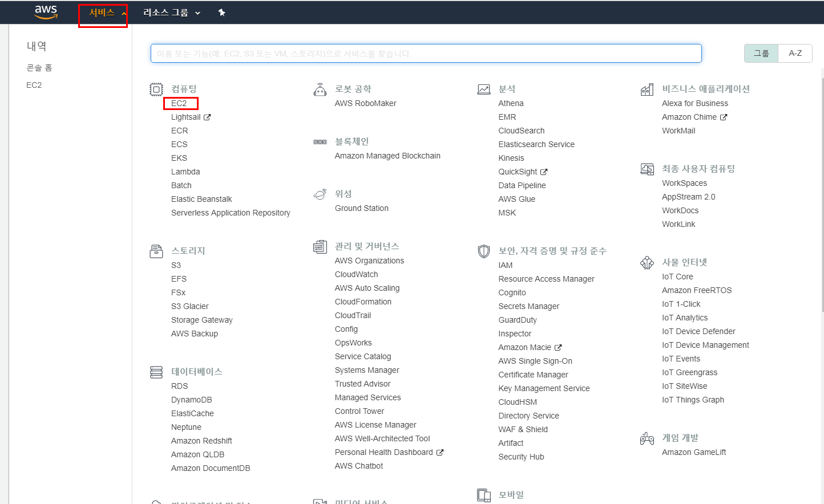Click the 스토리지 icon
This screenshot has height=504, width=824.
point(156,251)
